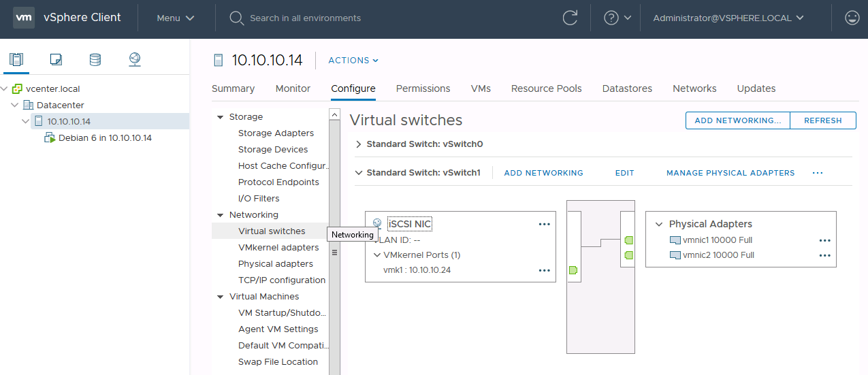Click the search magnifier icon
This screenshot has width=868, height=375.
[236, 18]
